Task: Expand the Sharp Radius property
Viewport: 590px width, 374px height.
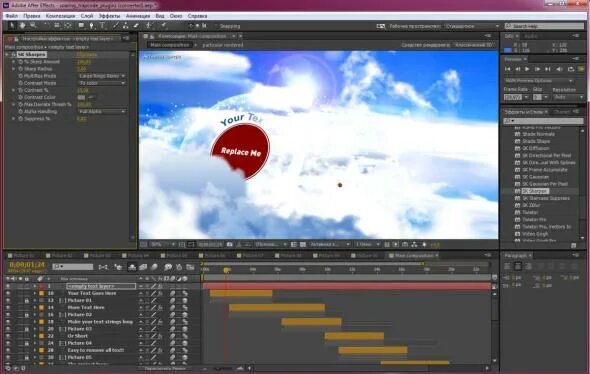Action: (x=14, y=69)
